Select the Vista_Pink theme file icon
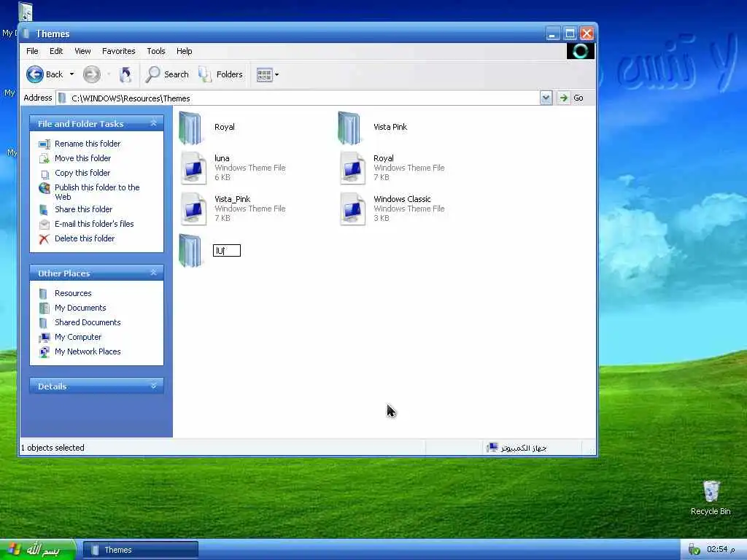The height and width of the screenshot is (560, 747). tap(193, 209)
